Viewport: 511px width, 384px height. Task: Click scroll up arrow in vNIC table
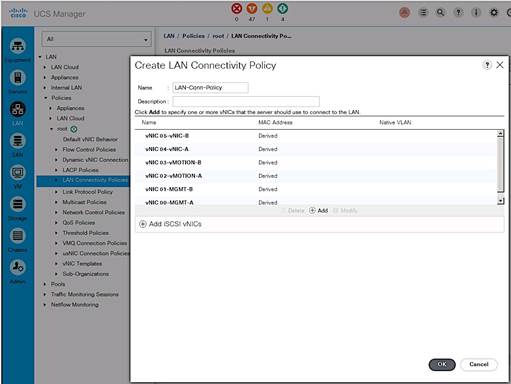coord(500,134)
